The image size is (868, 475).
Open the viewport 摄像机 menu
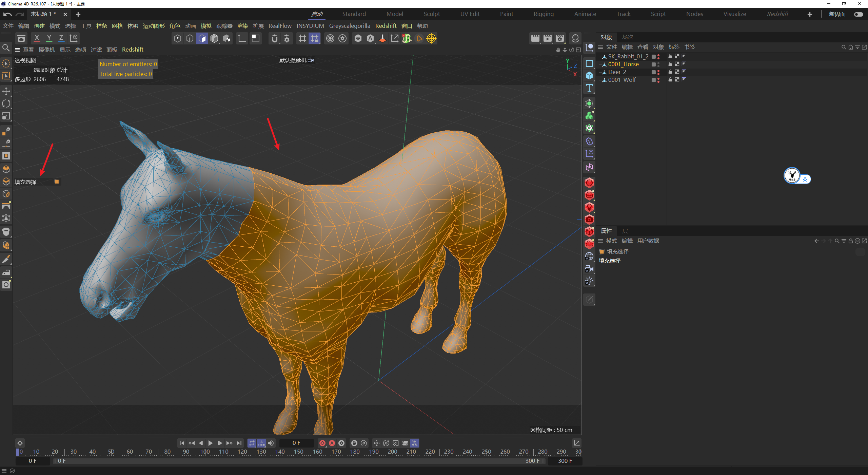point(46,50)
